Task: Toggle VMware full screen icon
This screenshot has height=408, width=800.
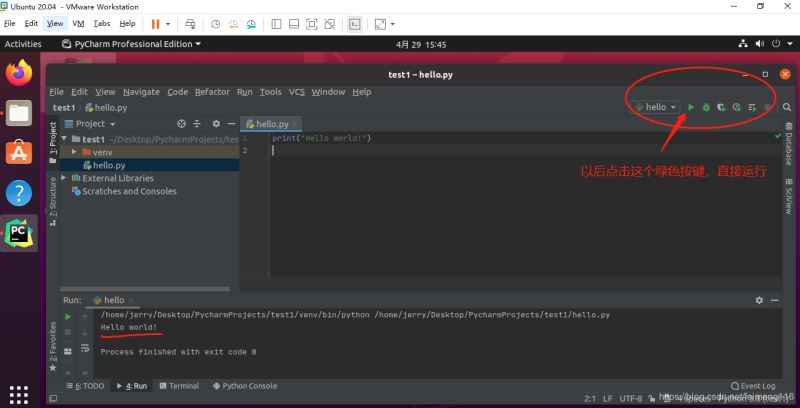Action: [x=312, y=24]
